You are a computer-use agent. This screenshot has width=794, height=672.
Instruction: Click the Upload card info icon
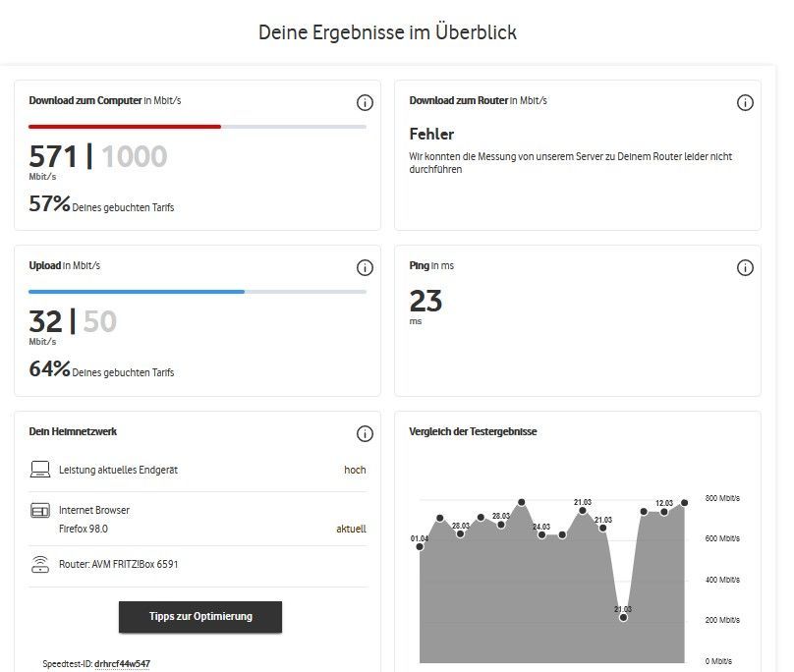[365, 268]
